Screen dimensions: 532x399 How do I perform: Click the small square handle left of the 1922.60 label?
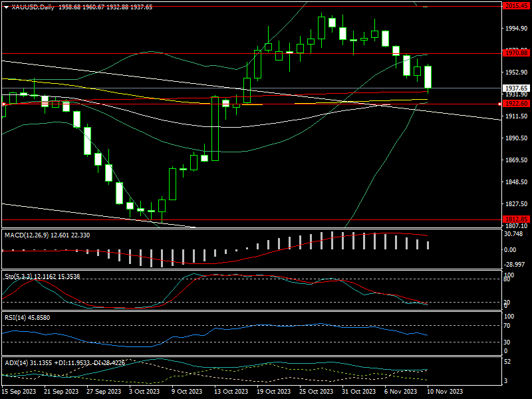click(500, 104)
